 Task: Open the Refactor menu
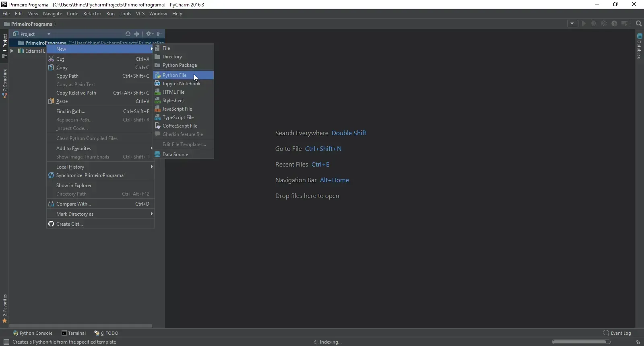(92, 14)
